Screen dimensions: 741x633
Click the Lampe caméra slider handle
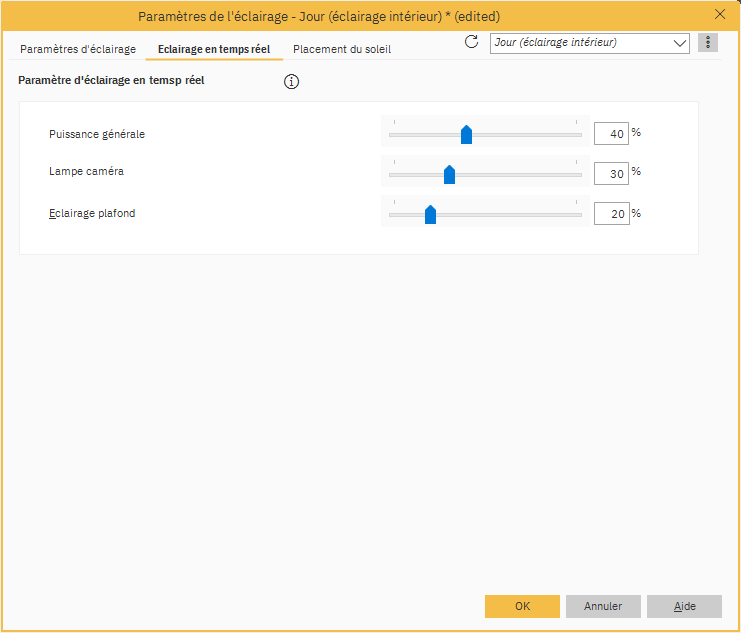tap(449, 175)
